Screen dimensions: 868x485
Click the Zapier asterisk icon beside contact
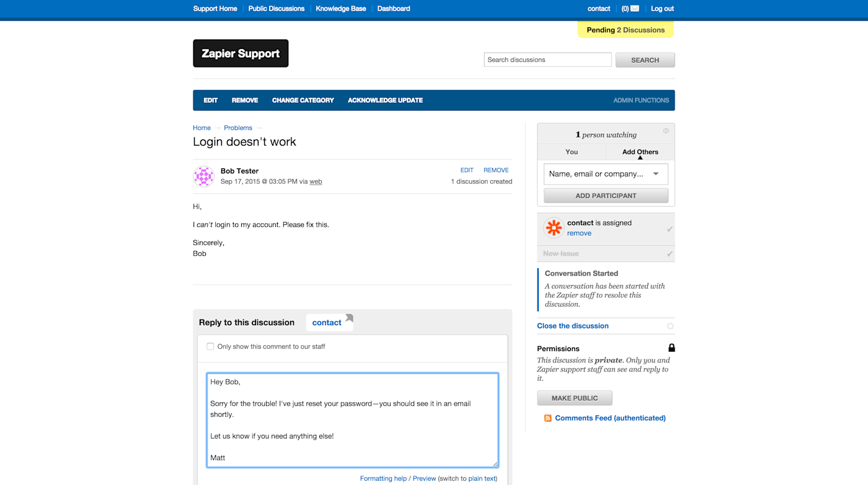pos(554,228)
